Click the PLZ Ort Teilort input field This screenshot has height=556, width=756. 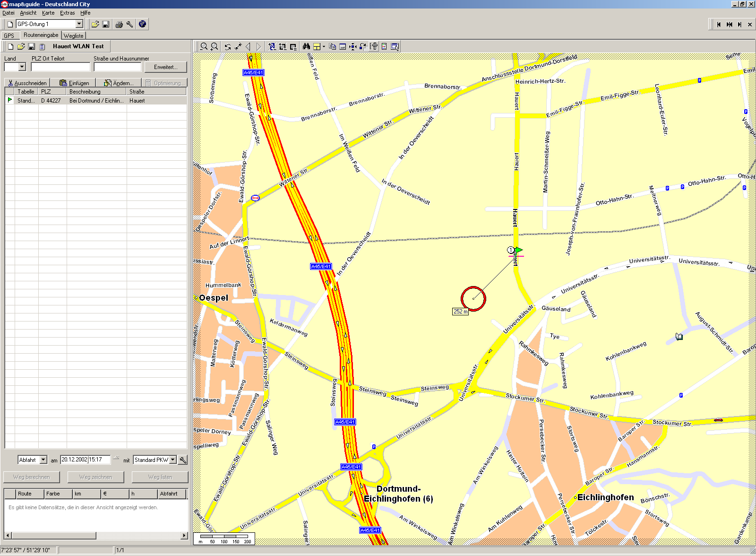(60, 67)
